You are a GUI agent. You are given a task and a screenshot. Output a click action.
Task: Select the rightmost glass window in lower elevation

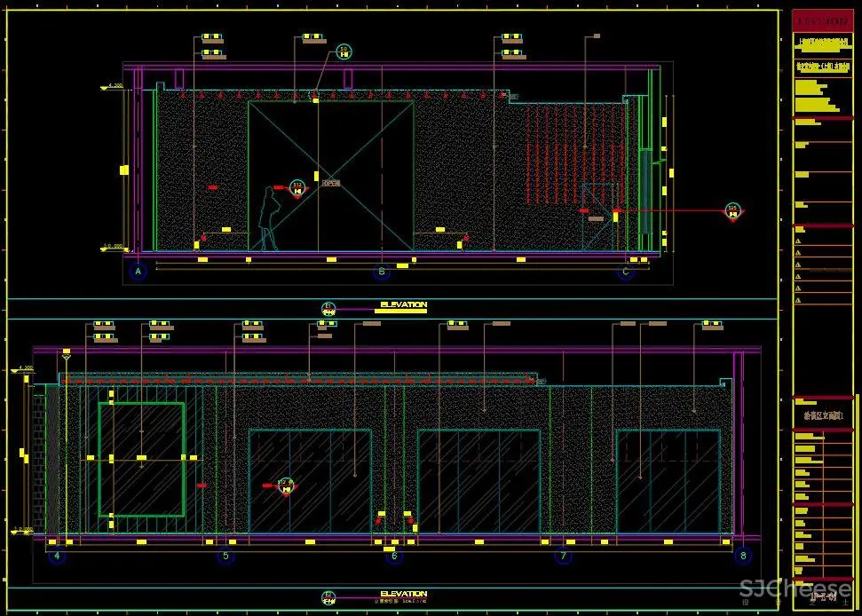click(668, 481)
